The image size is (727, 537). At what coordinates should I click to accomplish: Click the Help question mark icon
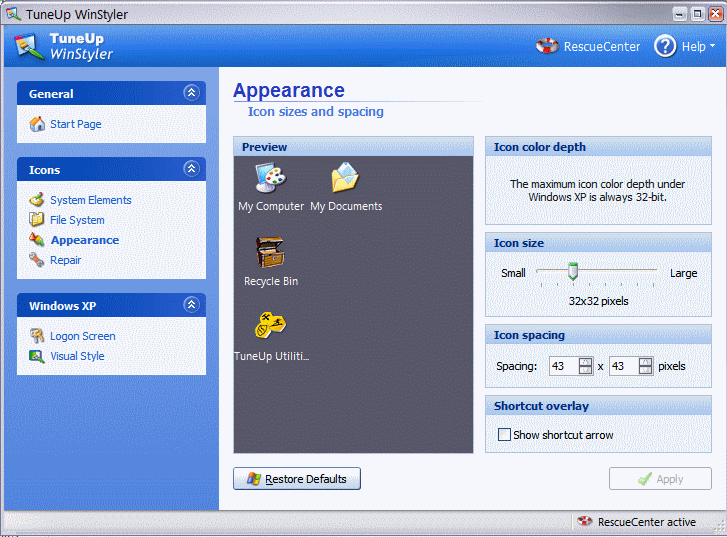[665, 46]
